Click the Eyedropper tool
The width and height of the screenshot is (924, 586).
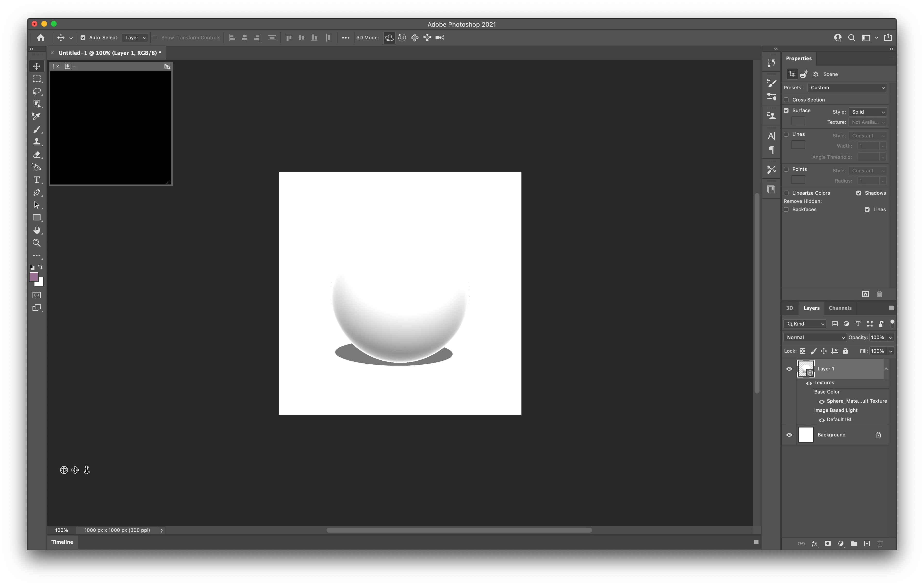(x=37, y=116)
